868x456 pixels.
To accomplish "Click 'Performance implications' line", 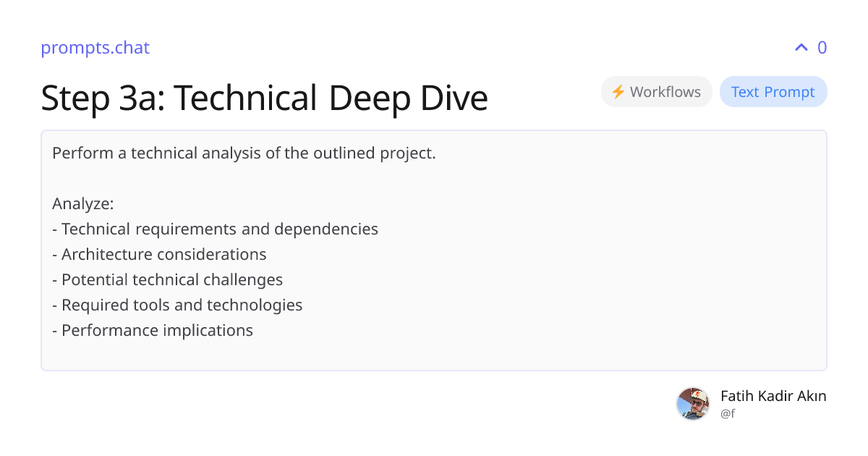I will pos(153,331).
